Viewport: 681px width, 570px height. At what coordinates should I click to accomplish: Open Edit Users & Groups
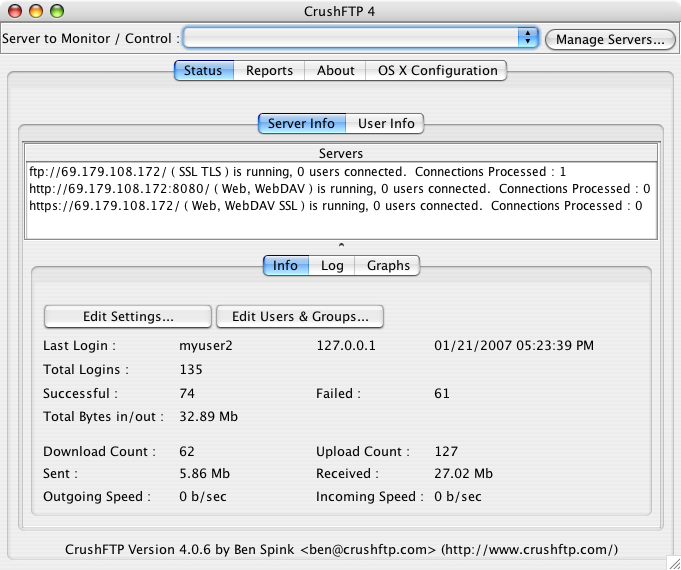click(300, 316)
